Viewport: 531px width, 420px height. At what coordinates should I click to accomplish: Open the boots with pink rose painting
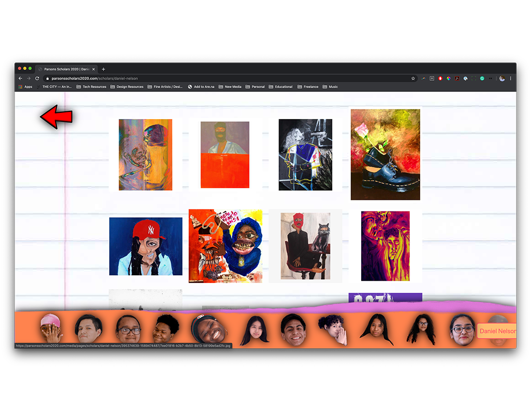pyautogui.click(x=385, y=154)
